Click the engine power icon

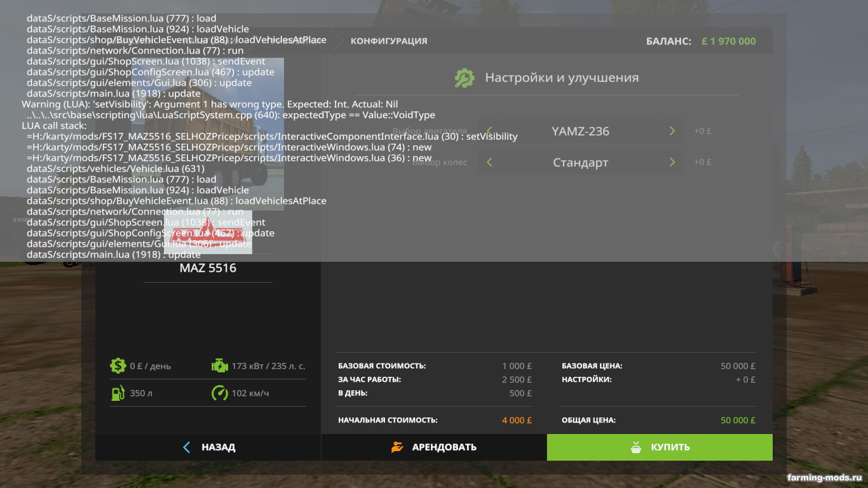(x=219, y=366)
